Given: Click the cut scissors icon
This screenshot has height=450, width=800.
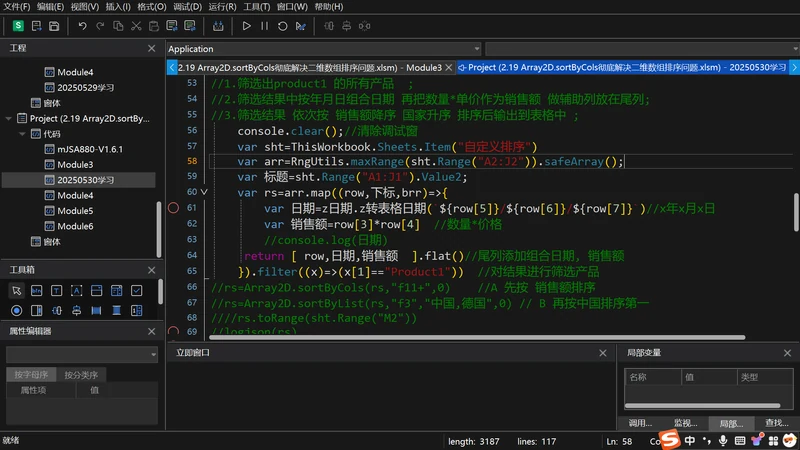Looking at the screenshot, I should (136, 26).
